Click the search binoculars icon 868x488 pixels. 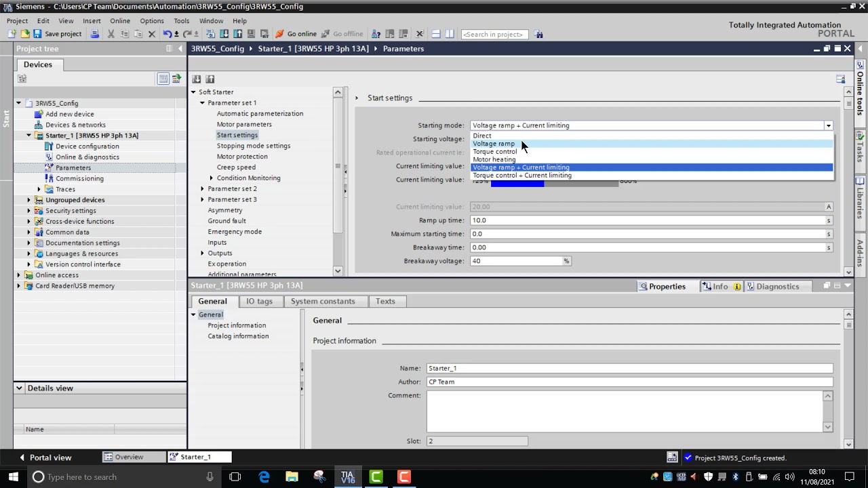tap(538, 34)
